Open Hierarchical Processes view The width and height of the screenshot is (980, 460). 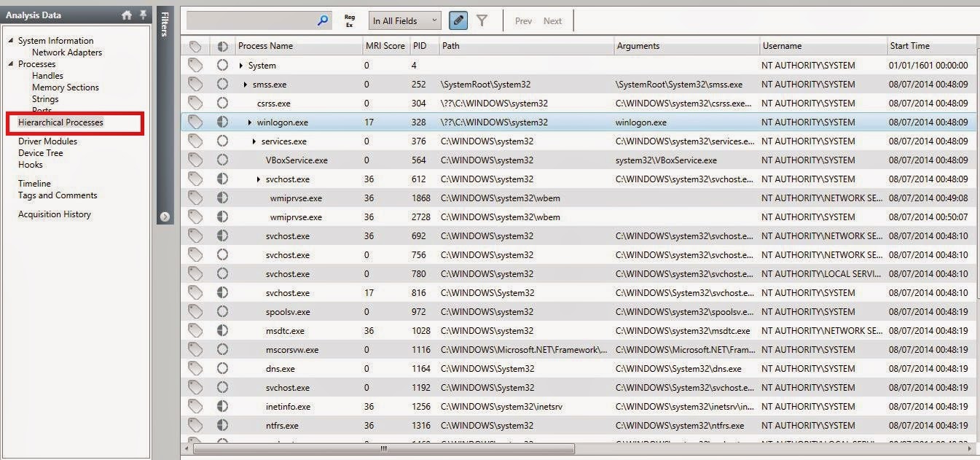tap(60, 122)
